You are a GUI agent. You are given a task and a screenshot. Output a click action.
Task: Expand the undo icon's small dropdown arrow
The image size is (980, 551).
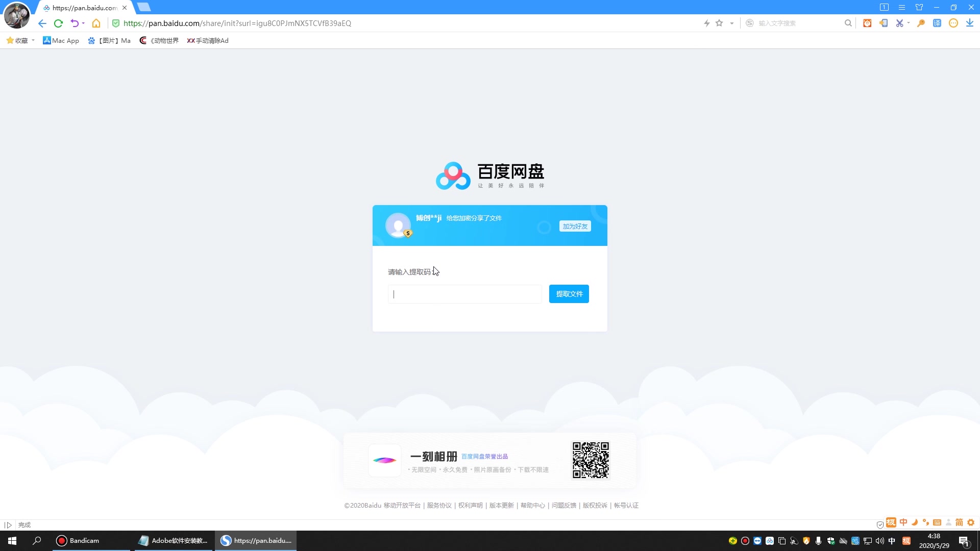pos(83,23)
